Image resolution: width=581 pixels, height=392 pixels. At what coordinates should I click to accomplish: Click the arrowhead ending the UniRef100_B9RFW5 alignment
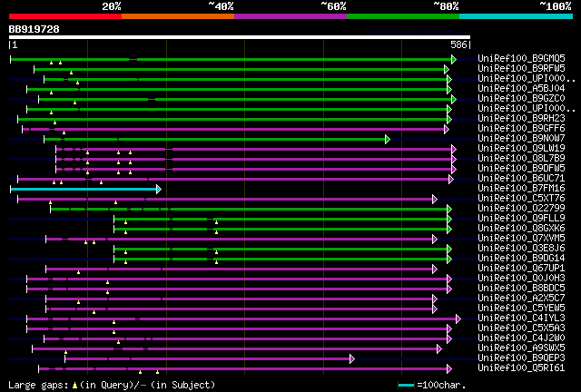click(447, 69)
